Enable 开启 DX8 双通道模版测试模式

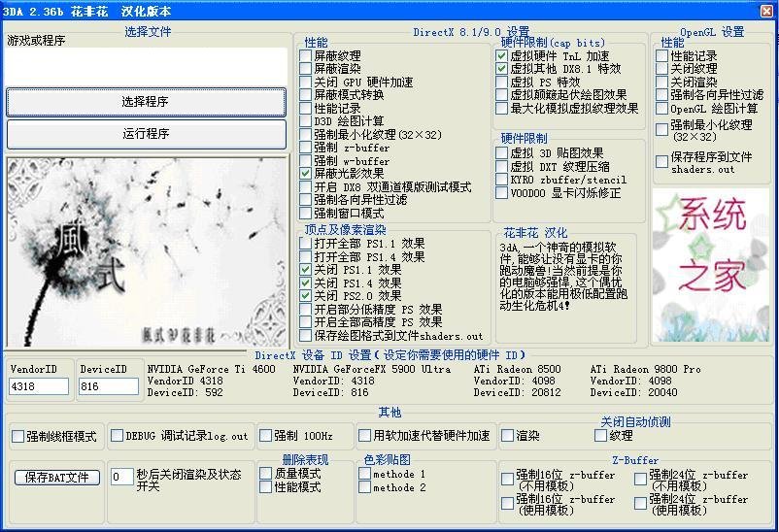[306, 186]
